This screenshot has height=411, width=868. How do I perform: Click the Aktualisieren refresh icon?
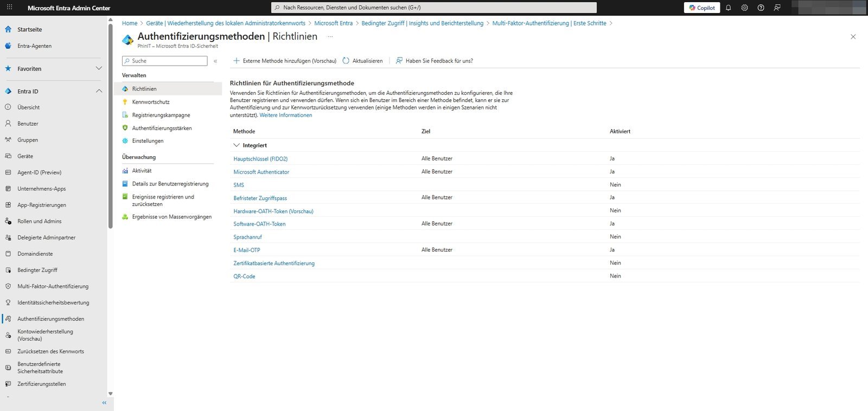346,61
